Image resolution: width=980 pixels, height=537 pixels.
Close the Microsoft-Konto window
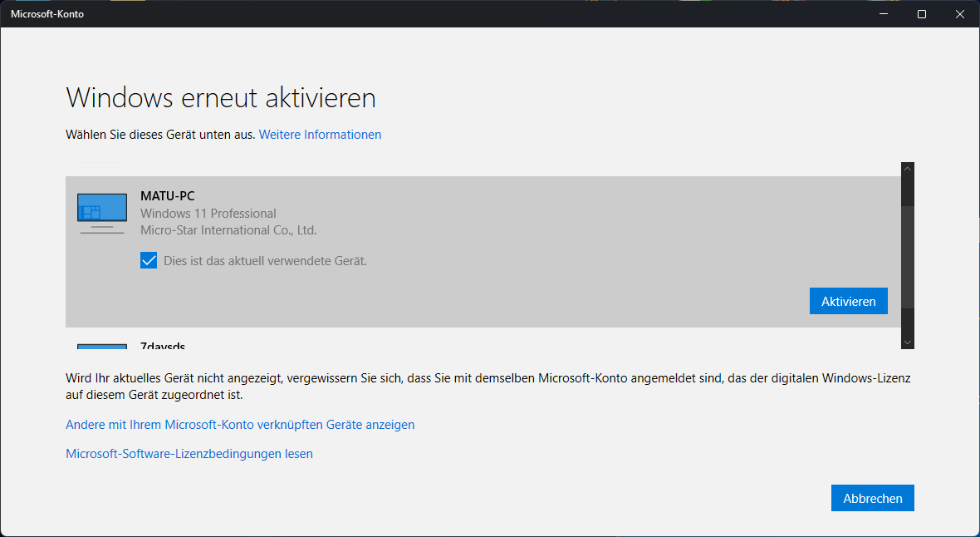pos(960,14)
